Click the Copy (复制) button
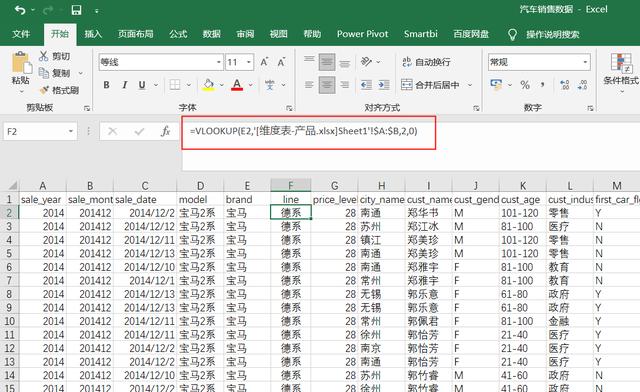Image resolution: width=640 pixels, height=392 pixels. click(x=54, y=73)
